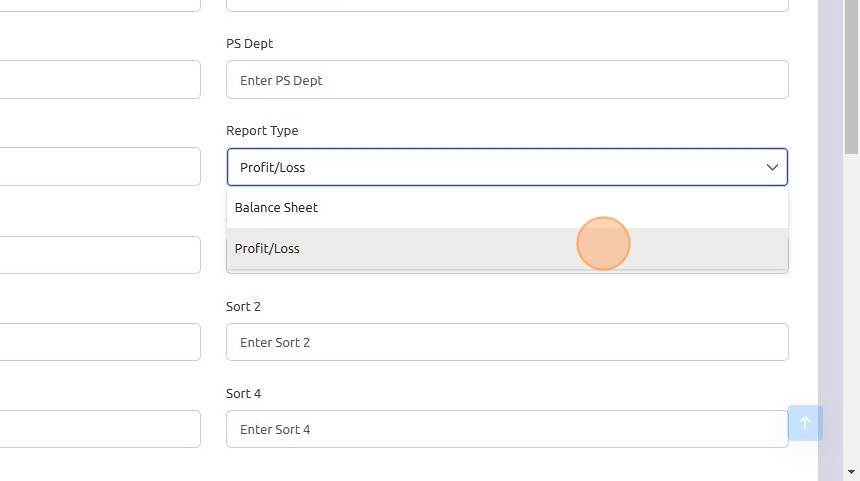Screen dimensions: 860x481
Task: Focus the Enter PS Dept field
Action: [x=507, y=80]
